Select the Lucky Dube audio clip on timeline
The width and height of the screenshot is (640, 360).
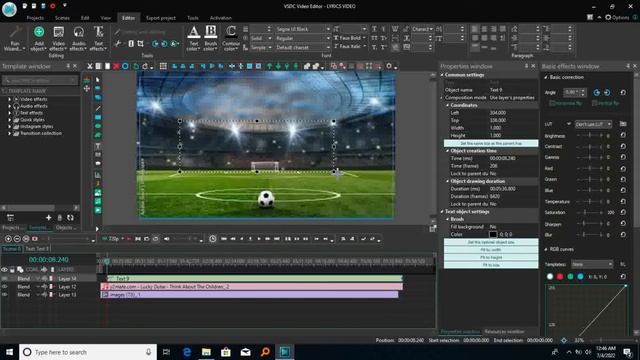click(252, 287)
